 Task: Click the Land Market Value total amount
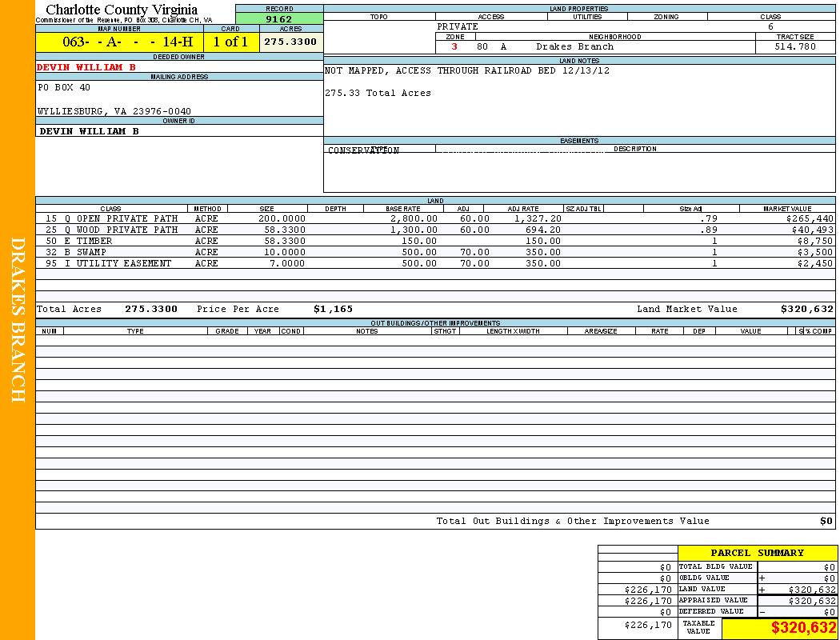click(806, 309)
